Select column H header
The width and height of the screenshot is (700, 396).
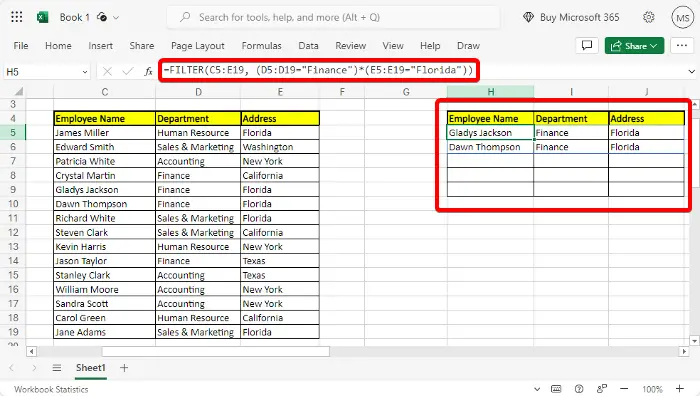(491, 92)
